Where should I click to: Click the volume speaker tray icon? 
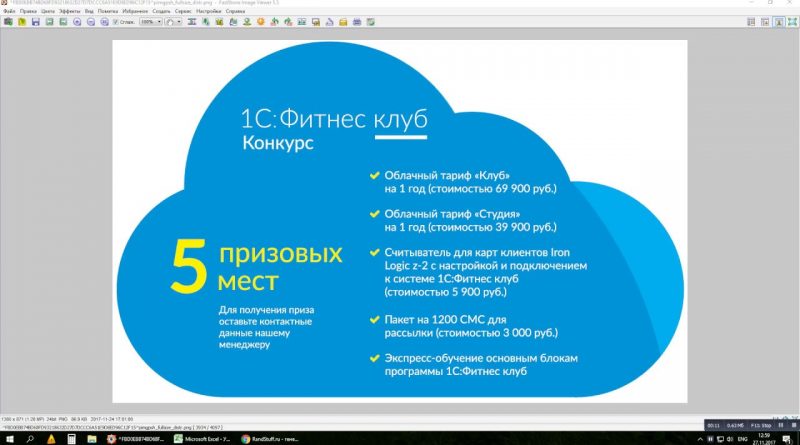730,439
